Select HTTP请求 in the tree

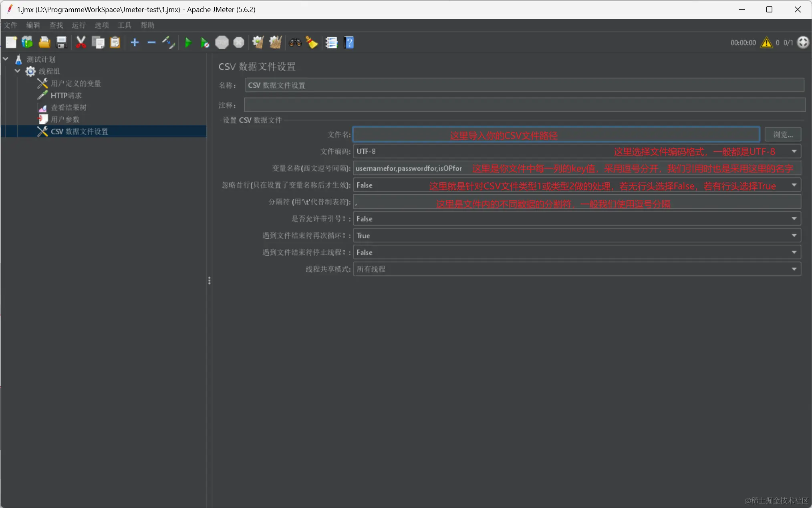pos(66,95)
